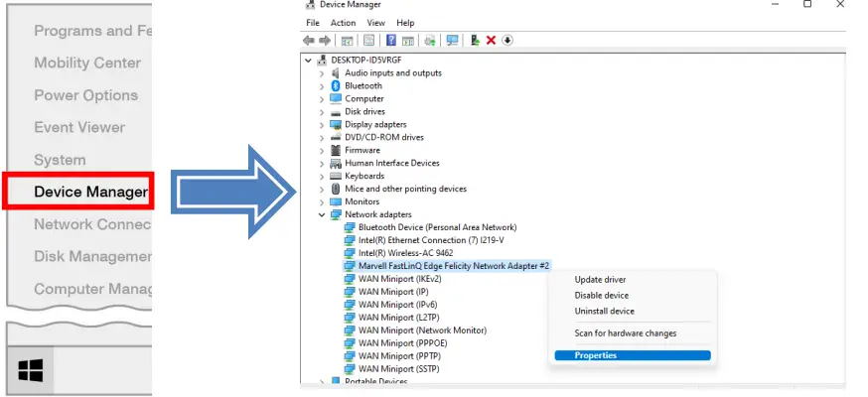Click the Update driver icon with green arrow
Viewport: 868px width, 397px height.
pyautogui.click(x=475, y=41)
